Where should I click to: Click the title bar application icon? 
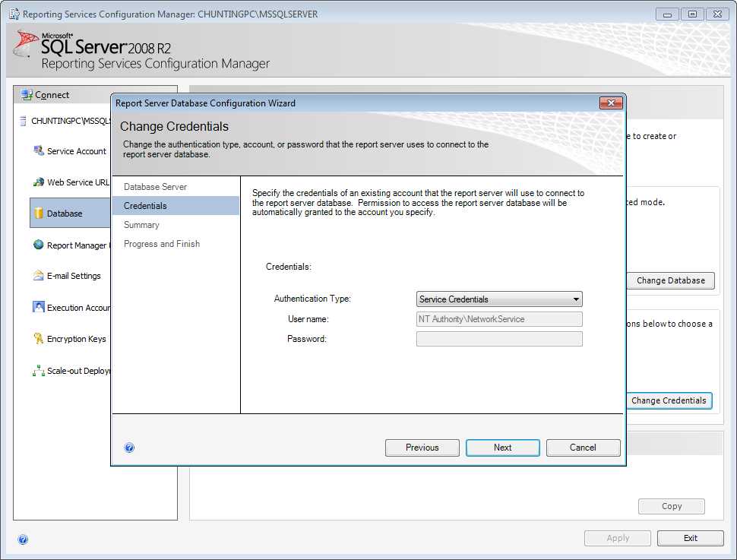(14, 14)
